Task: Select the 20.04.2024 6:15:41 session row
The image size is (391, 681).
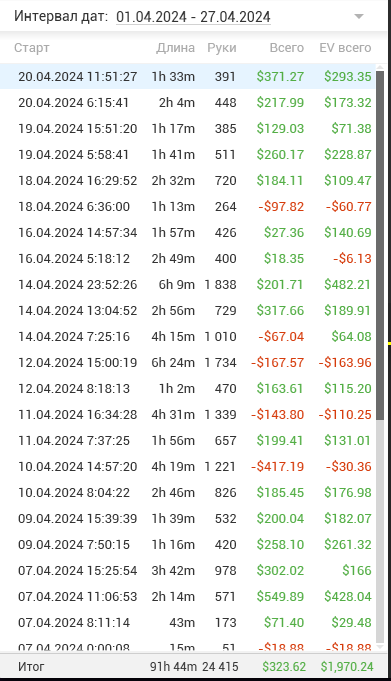Action: (187, 102)
